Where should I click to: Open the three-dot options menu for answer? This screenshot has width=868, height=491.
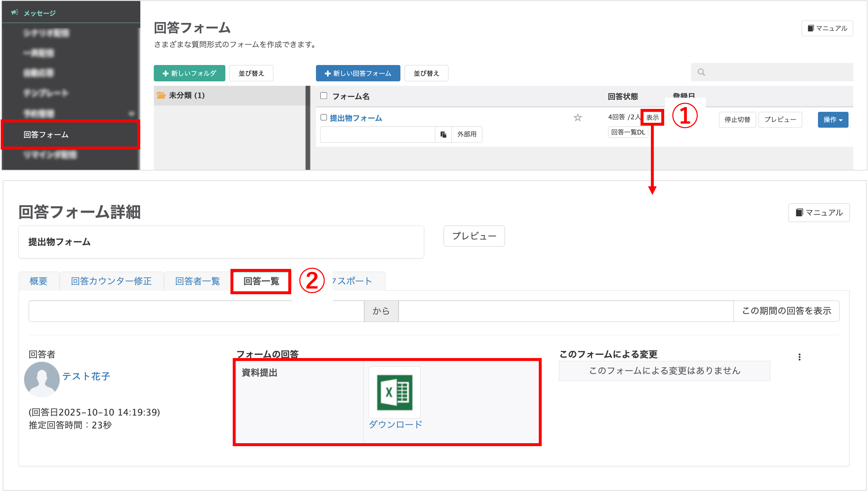pyautogui.click(x=799, y=357)
